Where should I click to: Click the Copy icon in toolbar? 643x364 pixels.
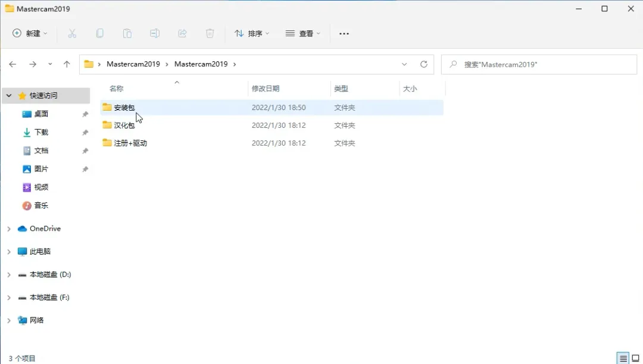[99, 33]
